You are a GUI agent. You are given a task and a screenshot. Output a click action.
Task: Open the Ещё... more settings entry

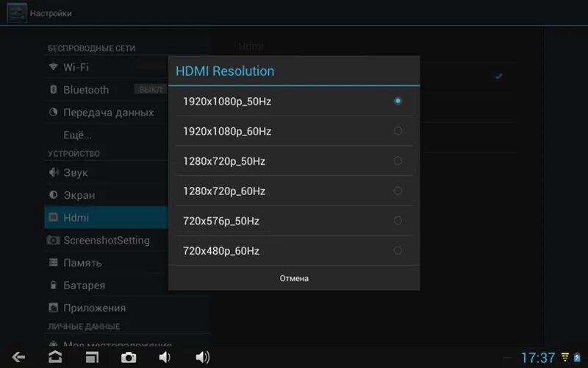coord(78,135)
